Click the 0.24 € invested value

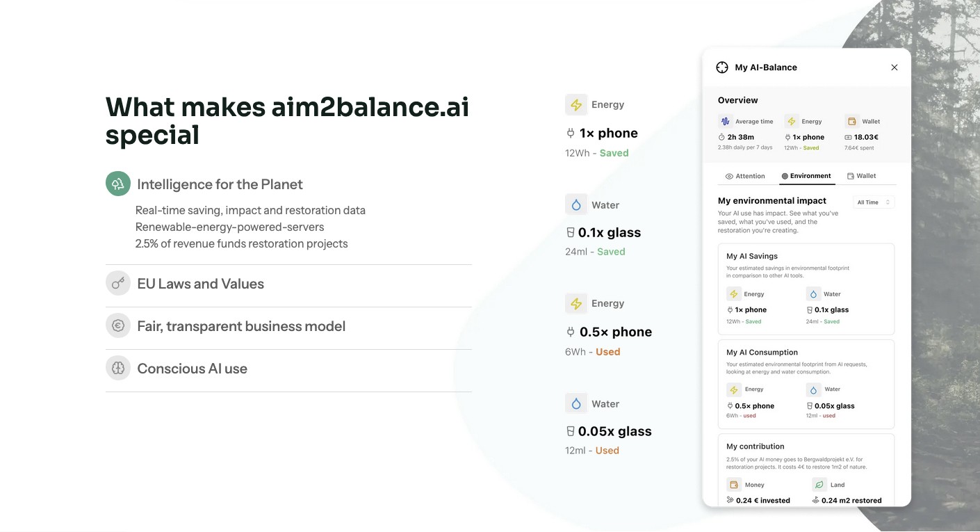763,501
